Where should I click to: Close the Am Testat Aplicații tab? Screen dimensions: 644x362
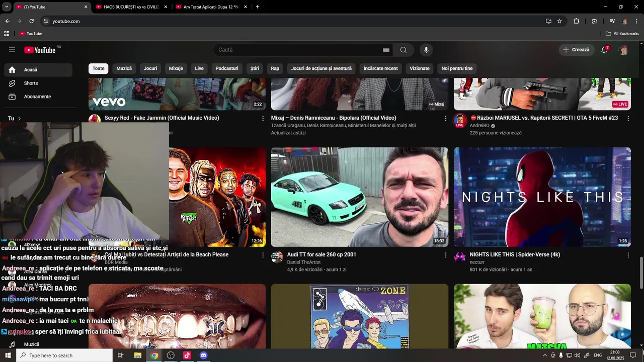tap(246, 7)
